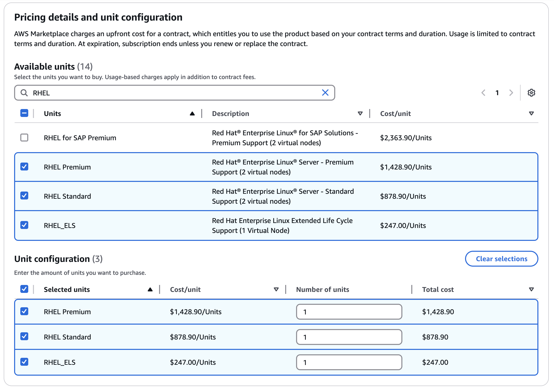Click RHEL Standard description text
The width and height of the screenshot is (554, 392).
(x=283, y=196)
